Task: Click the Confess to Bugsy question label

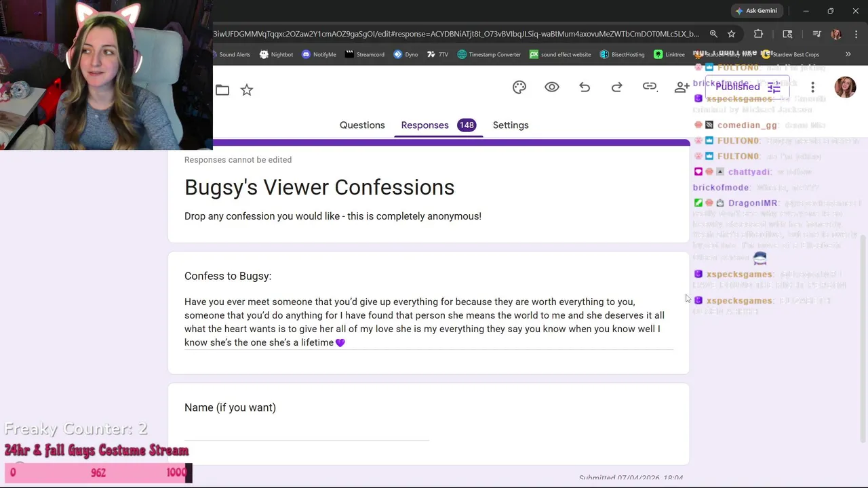Action: 228,276
